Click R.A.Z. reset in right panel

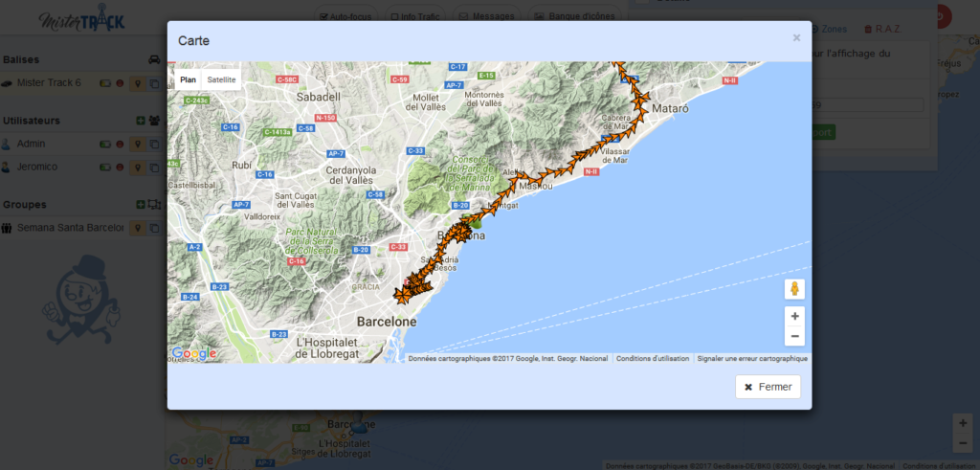coord(882,29)
